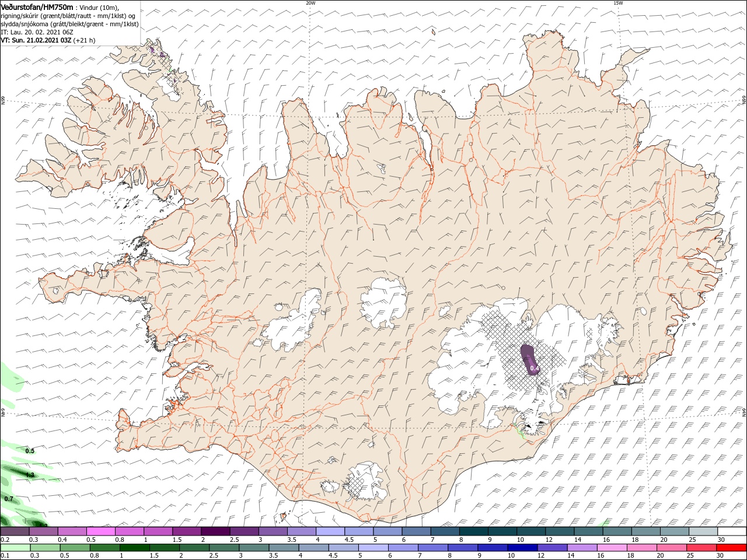Click the 0.4 value on the purple glacier patch
This screenshot has height=560, width=747.
coord(534,369)
